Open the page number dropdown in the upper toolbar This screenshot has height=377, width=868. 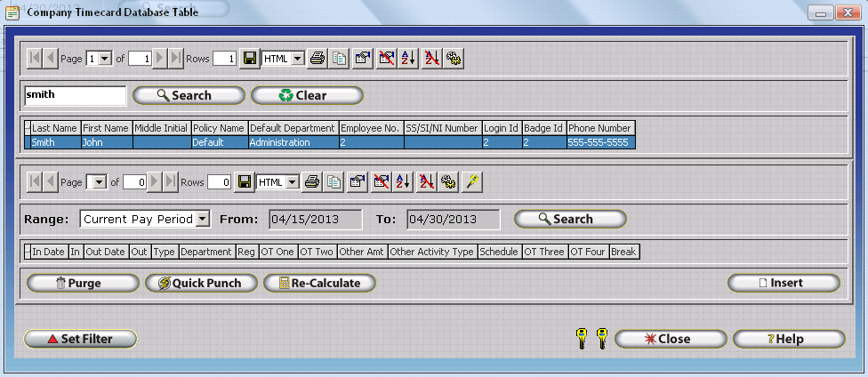[106, 59]
